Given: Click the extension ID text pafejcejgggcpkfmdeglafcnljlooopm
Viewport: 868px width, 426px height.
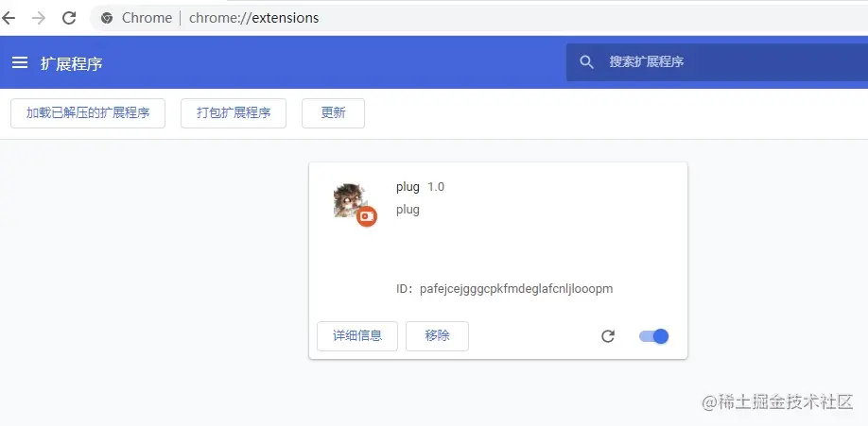Looking at the screenshot, I should click(x=516, y=289).
